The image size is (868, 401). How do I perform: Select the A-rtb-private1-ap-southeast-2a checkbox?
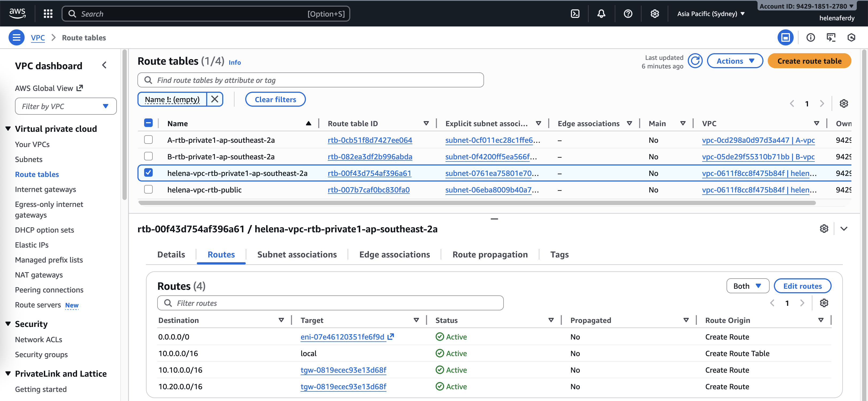click(148, 140)
